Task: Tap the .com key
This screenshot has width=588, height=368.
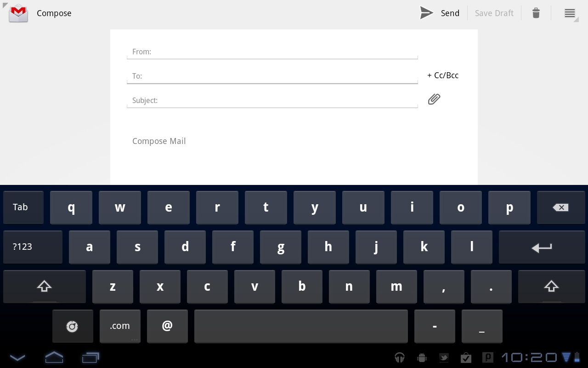Action: coord(120,326)
